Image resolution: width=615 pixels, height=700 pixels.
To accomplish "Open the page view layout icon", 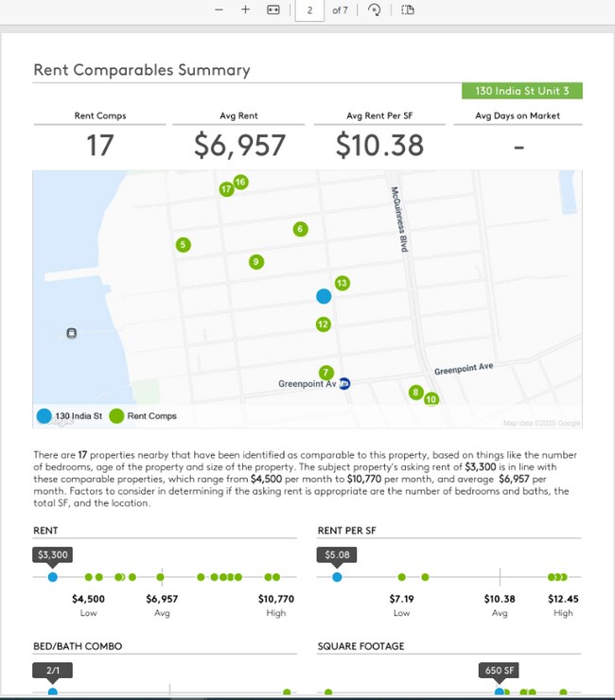I will coord(408,9).
